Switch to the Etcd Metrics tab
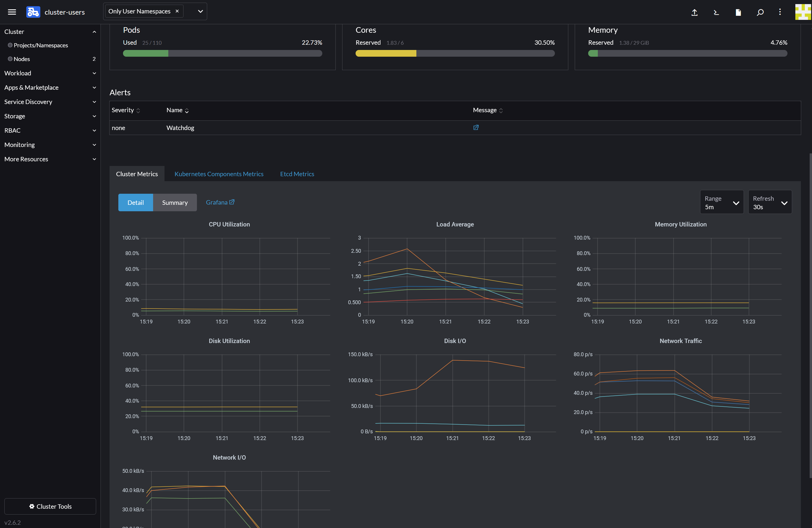The image size is (812, 528). tap(297, 174)
